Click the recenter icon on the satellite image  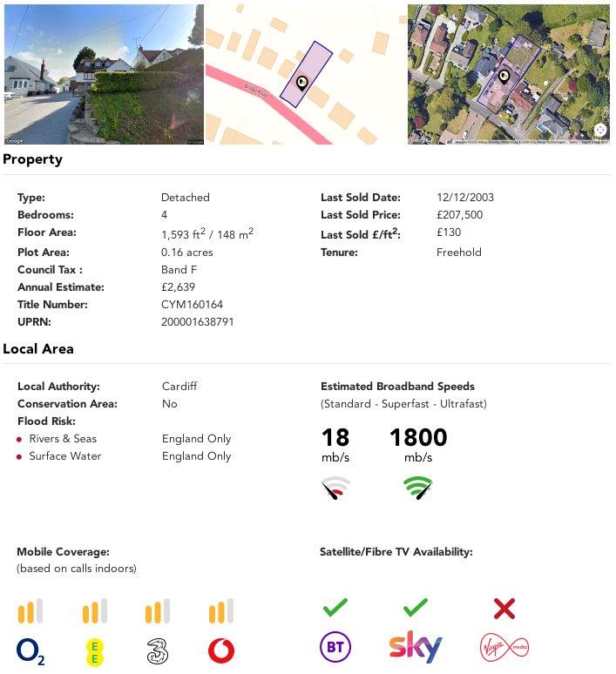click(x=600, y=130)
